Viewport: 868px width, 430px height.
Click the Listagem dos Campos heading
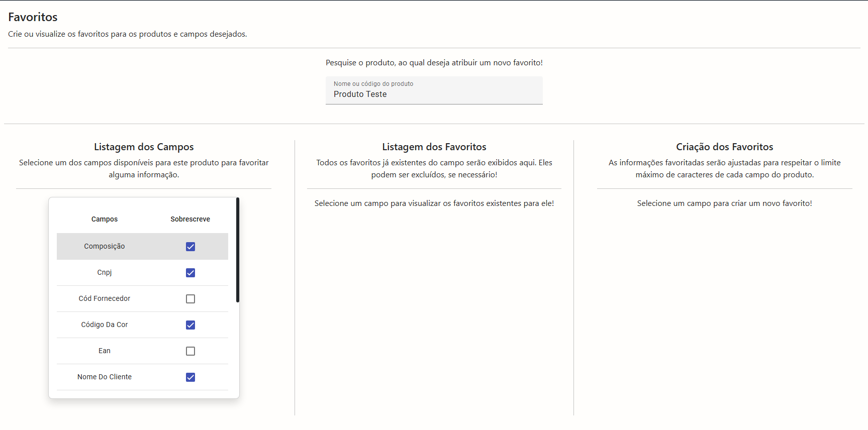(x=144, y=147)
